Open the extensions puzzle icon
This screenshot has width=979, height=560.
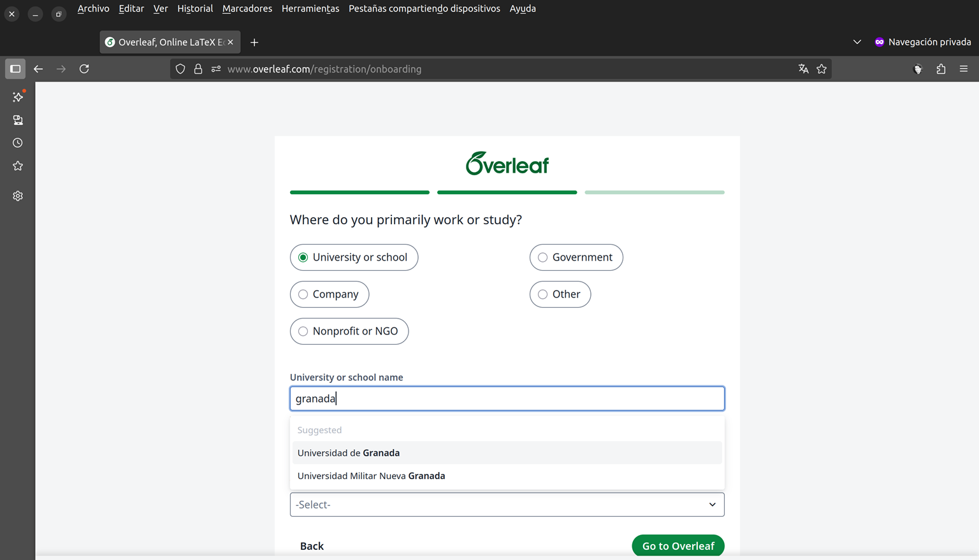pyautogui.click(x=941, y=69)
